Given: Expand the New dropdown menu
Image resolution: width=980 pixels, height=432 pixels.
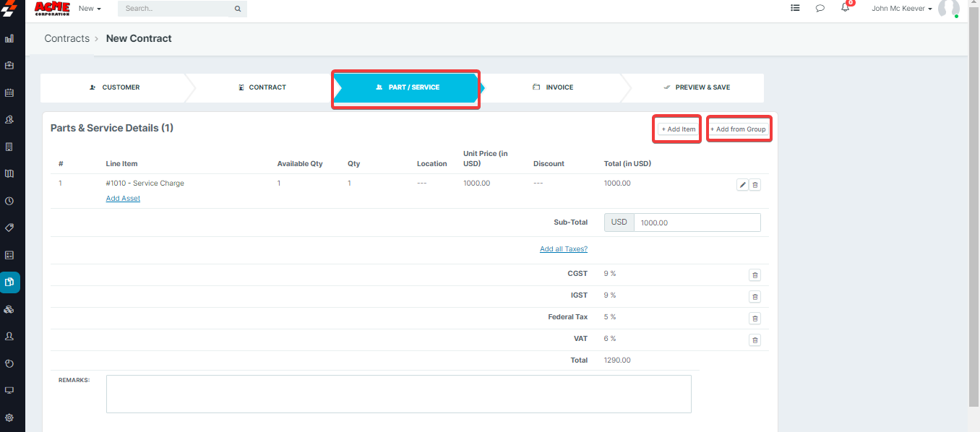Looking at the screenshot, I should [x=90, y=9].
